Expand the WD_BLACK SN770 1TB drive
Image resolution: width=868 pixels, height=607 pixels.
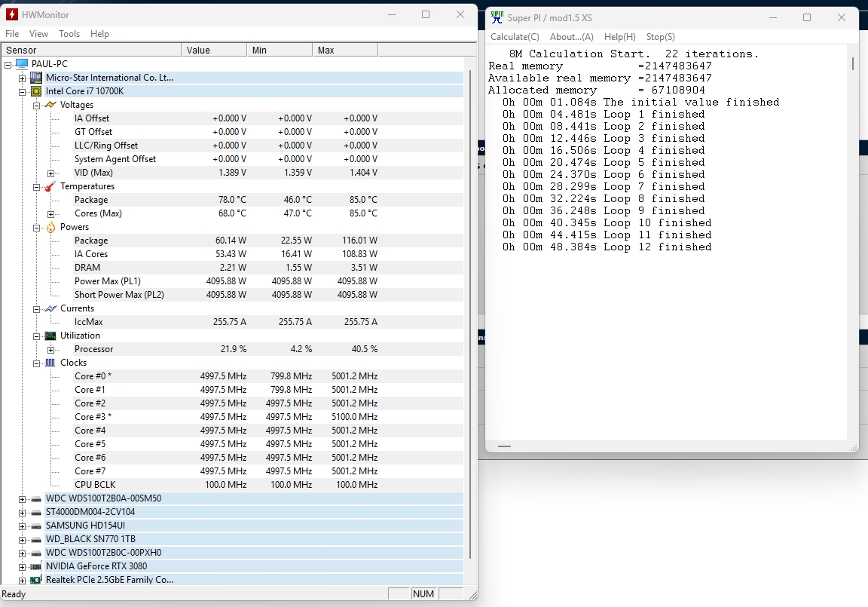(x=22, y=539)
